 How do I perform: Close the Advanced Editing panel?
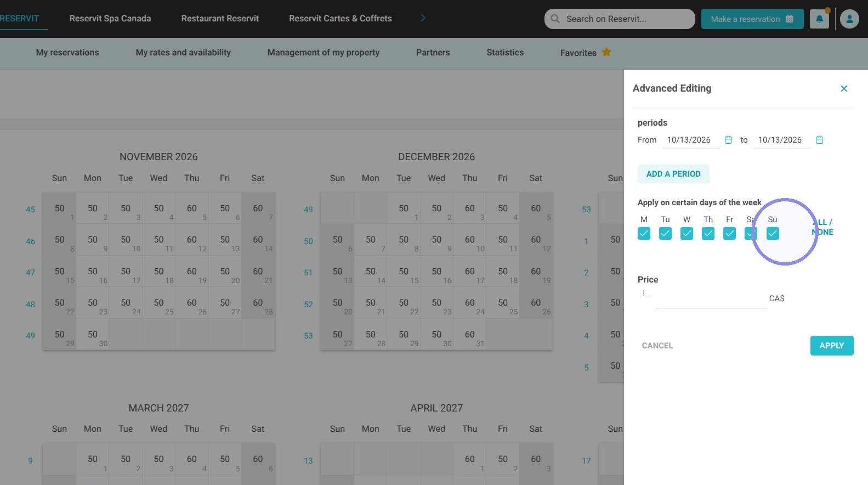(x=844, y=88)
